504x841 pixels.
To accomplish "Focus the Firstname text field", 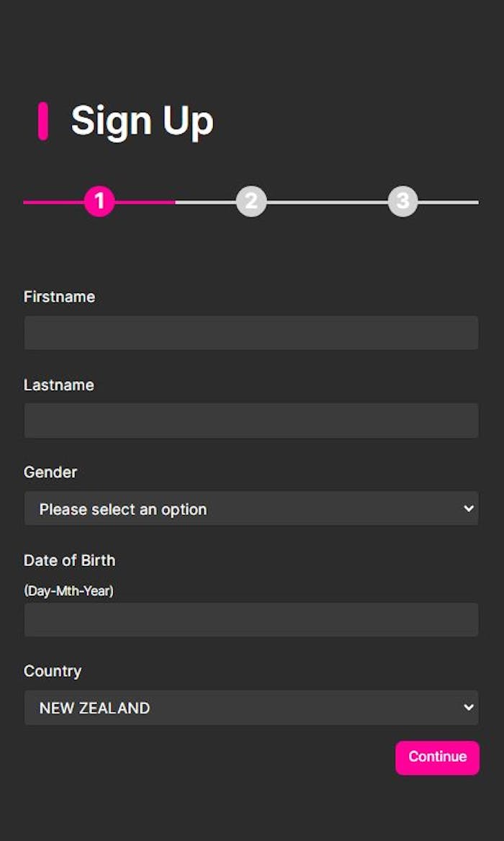I will [x=251, y=333].
